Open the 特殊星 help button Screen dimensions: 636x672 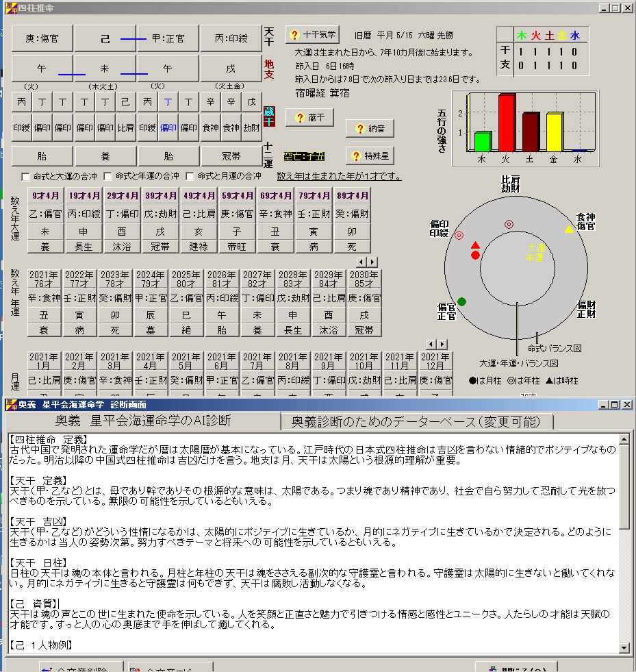click(370, 156)
